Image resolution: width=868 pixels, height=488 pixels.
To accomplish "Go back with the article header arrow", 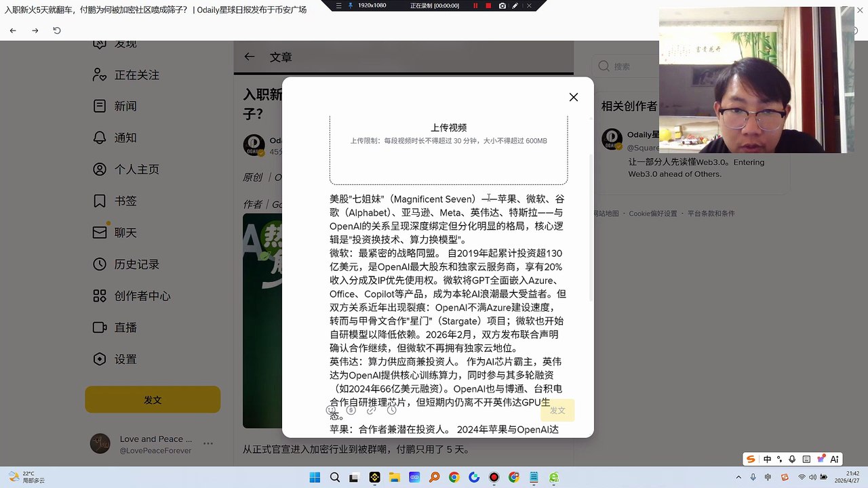I will [250, 57].
